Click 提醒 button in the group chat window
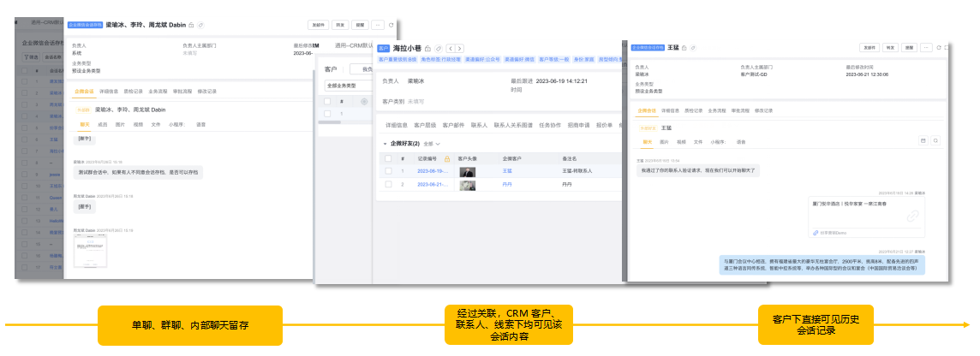This screenshot has height=356, width=980. 360,25
